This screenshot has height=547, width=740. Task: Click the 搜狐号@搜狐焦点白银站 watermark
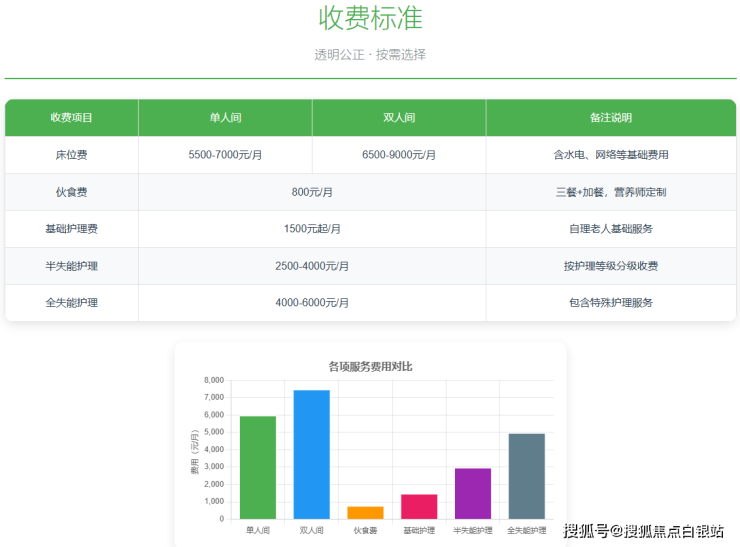(x=643, y=531)
